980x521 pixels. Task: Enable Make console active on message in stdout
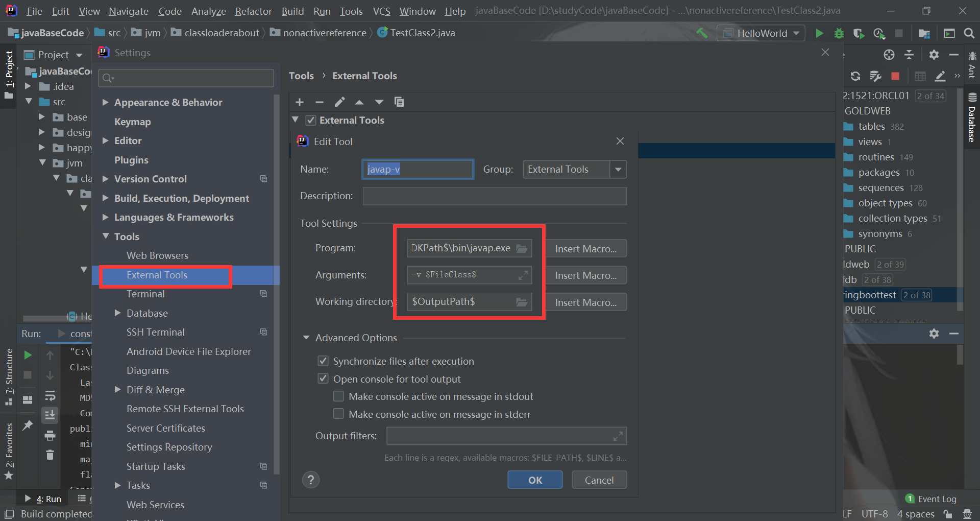(338, 396)
